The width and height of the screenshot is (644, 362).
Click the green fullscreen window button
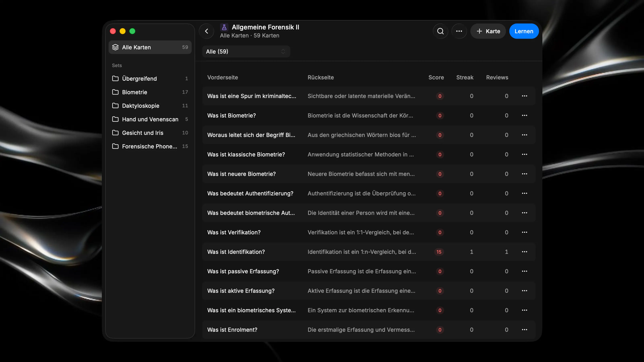pos(132,31)
